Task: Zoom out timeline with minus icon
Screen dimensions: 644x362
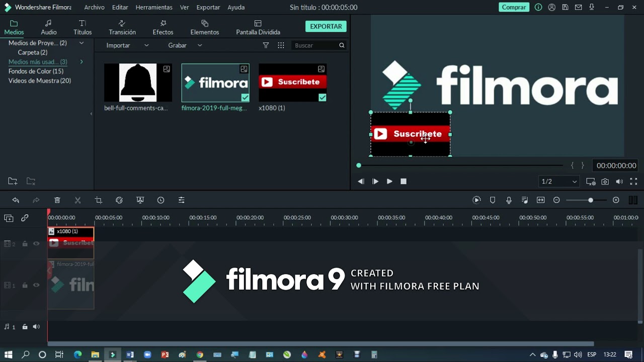Action: (x=556, y=200)
